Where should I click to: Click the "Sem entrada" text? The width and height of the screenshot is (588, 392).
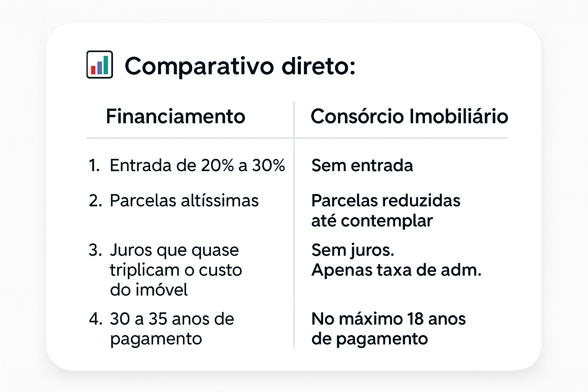pyautogui.click(x=362, y=165)
